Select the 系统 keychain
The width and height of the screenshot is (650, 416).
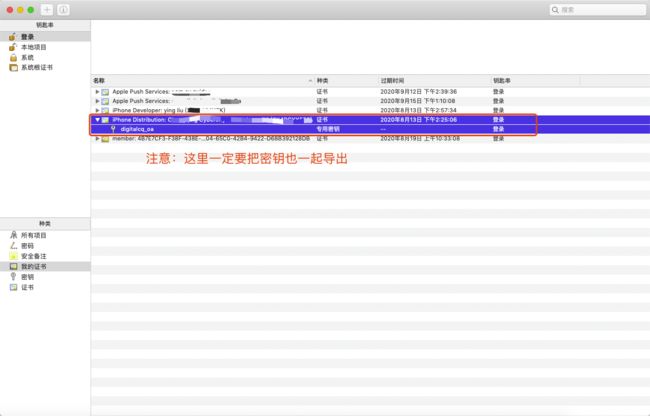pyautogui.click(x=45, y=57)
